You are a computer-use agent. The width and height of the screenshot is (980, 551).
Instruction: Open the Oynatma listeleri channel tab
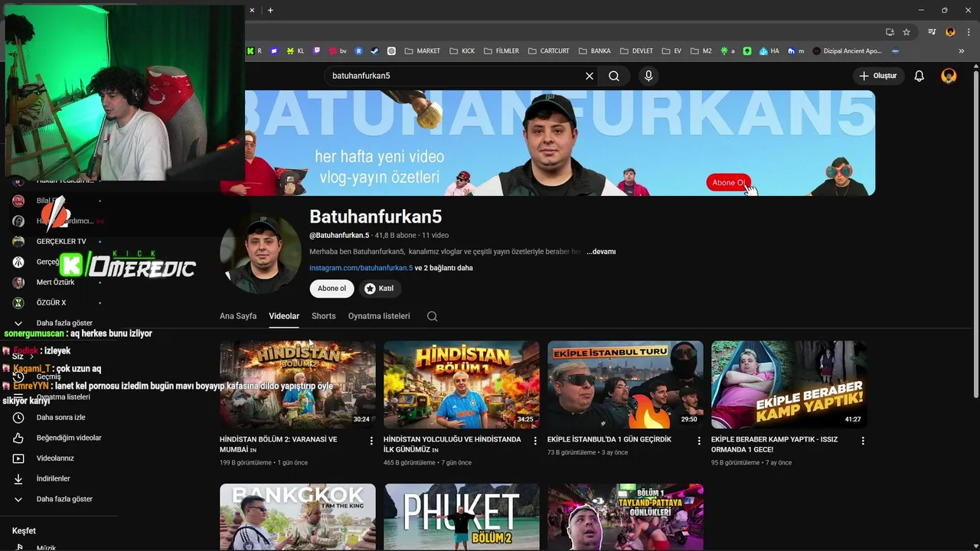pos(379,316)
